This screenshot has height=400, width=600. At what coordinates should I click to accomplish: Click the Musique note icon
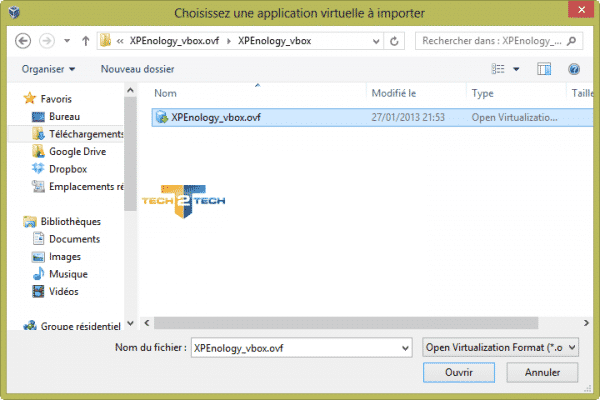[x=38, y=274]
